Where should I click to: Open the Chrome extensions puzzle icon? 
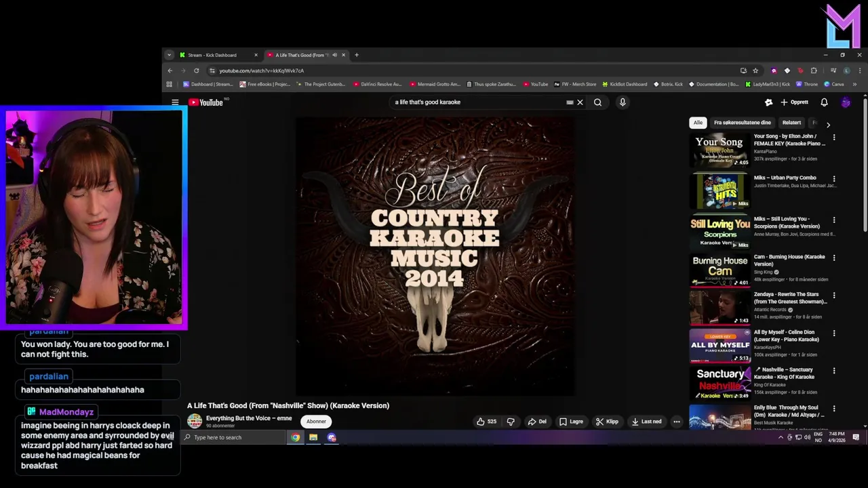[814, 70]
